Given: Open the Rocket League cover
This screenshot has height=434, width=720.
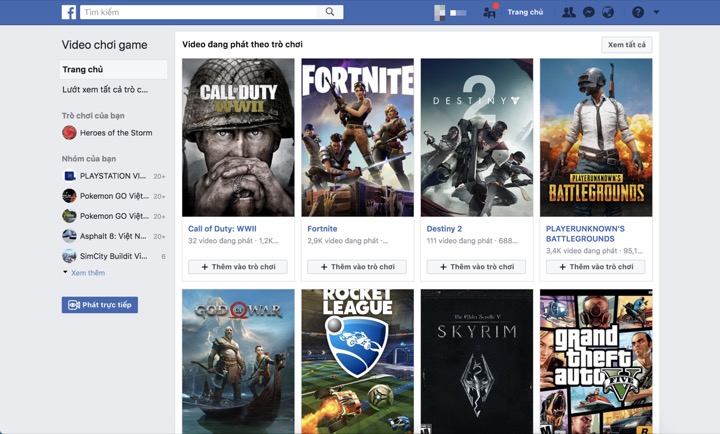Looking at the screenshot, I should pyautogui.click(x=357, y=361).
